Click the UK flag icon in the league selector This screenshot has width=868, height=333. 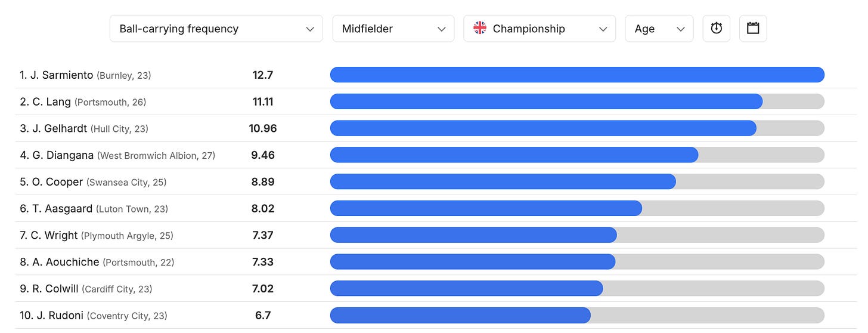click(480, 28)
